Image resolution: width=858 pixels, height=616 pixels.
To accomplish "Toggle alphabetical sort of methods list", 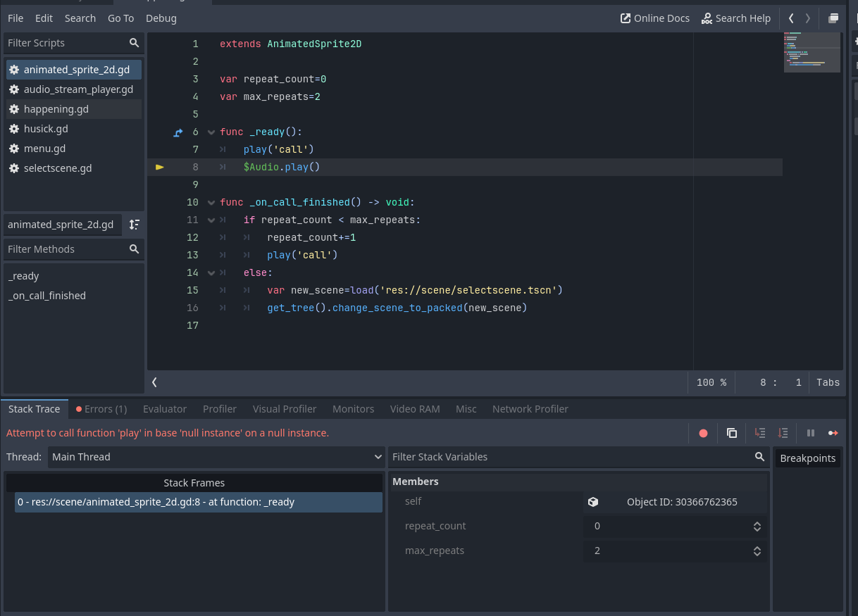I will pyautogui.click(x=134, y=225).
